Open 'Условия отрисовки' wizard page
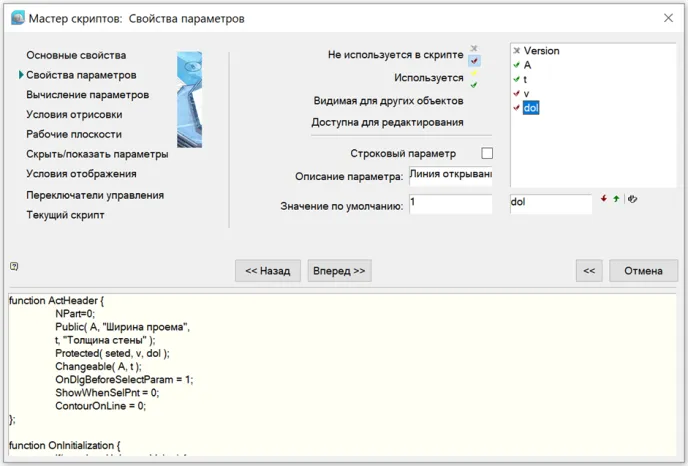Screen dimensions: 688x466 click(x=74, y=115)
